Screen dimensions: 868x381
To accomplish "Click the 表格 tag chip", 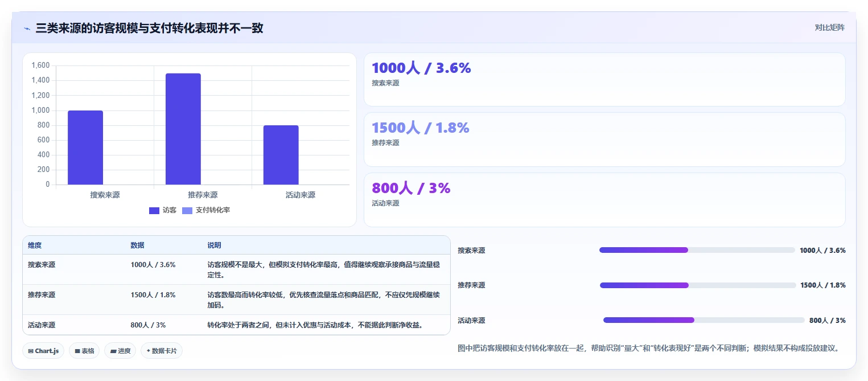I will (85, 351).
